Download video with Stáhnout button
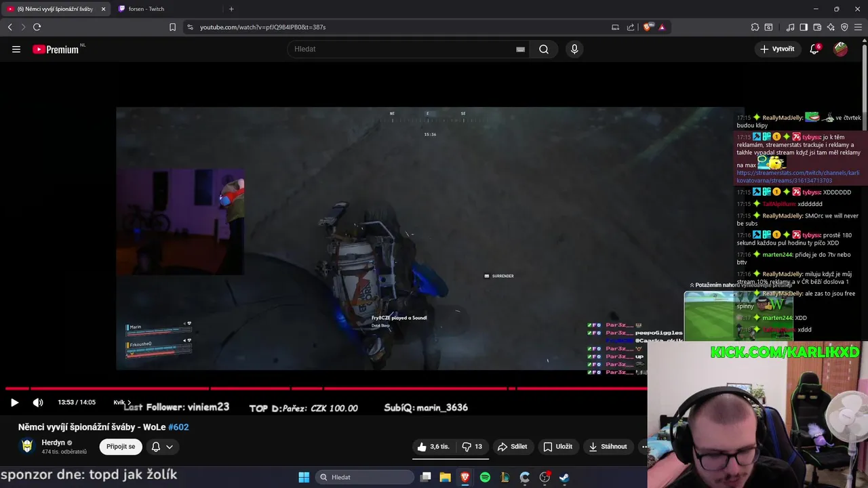868x488 pixels. (608, 447)
